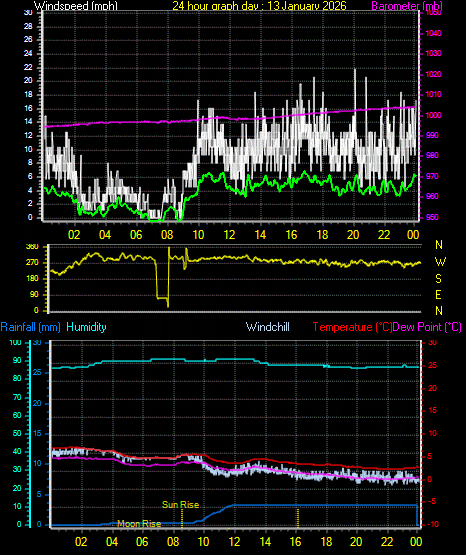
Task: Click the 960 barometer axis label
Action: (x=432, y=196)
